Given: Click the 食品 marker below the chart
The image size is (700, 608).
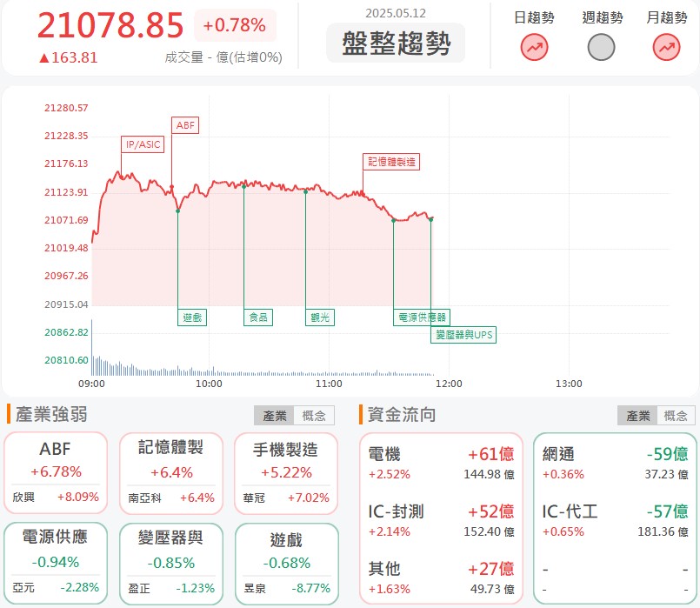Looking at the screenshot, I should point(258,317).
